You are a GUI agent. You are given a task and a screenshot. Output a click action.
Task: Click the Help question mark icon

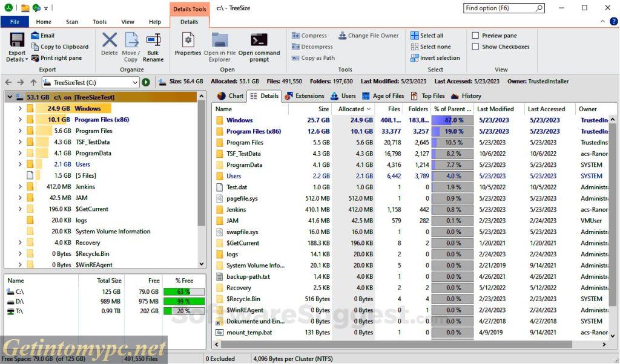point(614,21)
